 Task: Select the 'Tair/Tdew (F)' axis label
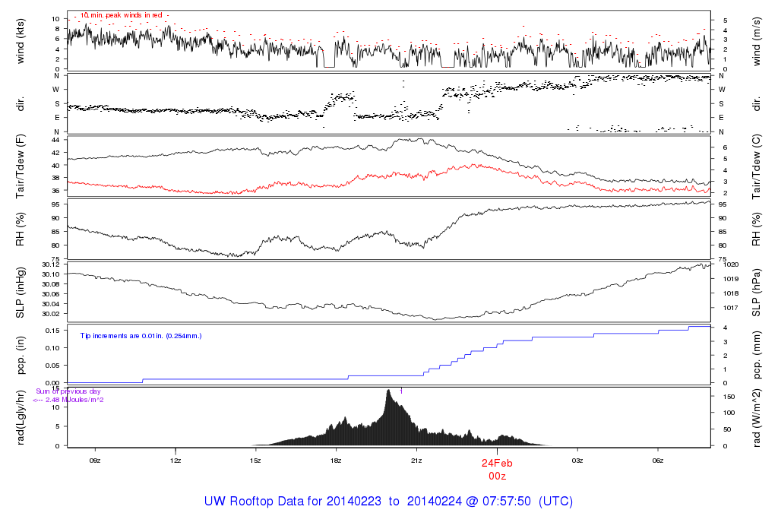click(21, 166)
